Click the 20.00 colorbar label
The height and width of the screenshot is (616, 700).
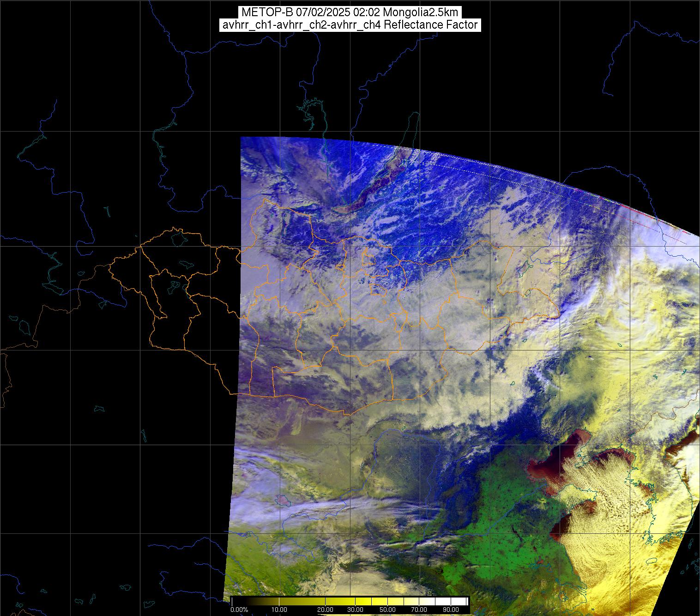click(326, 610)
